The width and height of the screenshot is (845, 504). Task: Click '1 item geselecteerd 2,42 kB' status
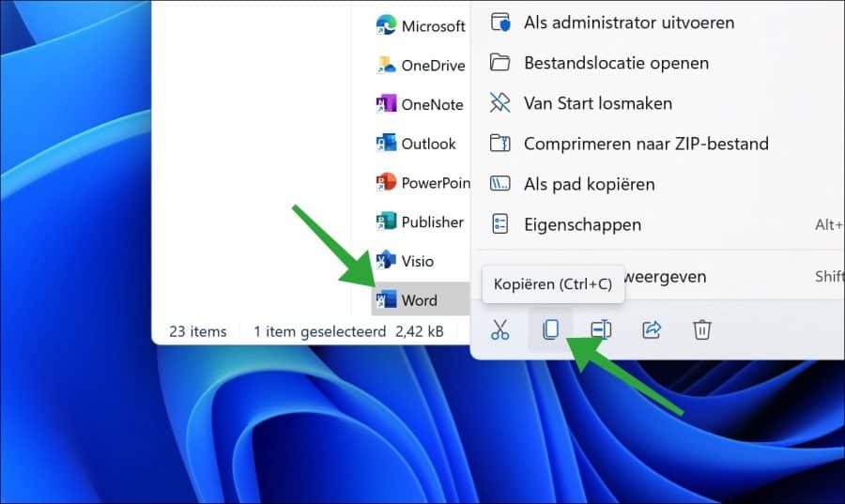[348, 331]
